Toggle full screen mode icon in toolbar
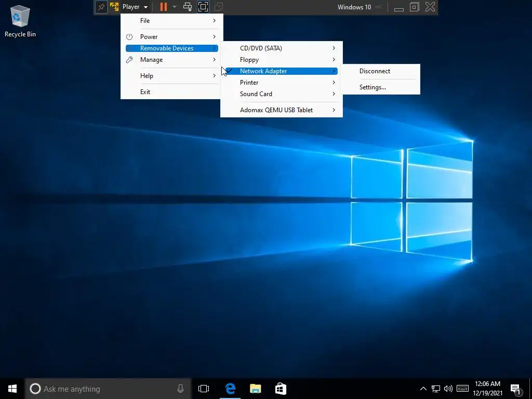Image resolution: width=532 pixels, height=399 pixels. tap(203, 7)
